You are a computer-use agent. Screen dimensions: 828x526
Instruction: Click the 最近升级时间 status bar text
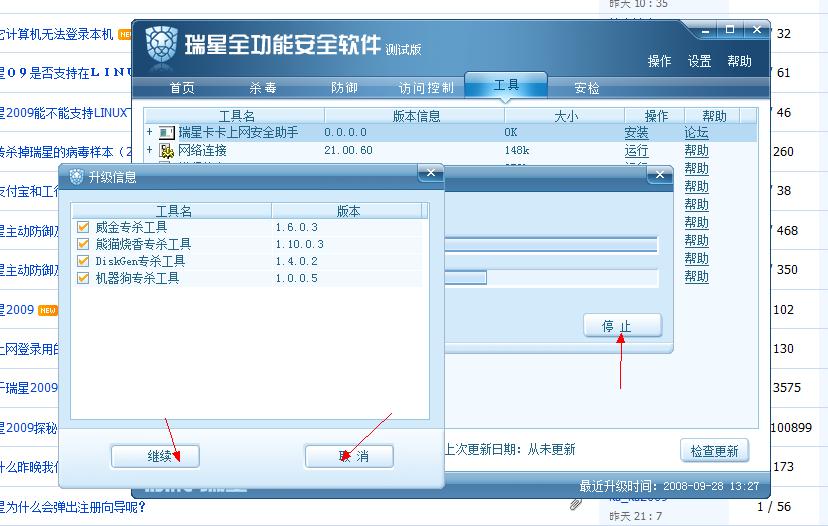pyautogui.click(x=669, y=486)
